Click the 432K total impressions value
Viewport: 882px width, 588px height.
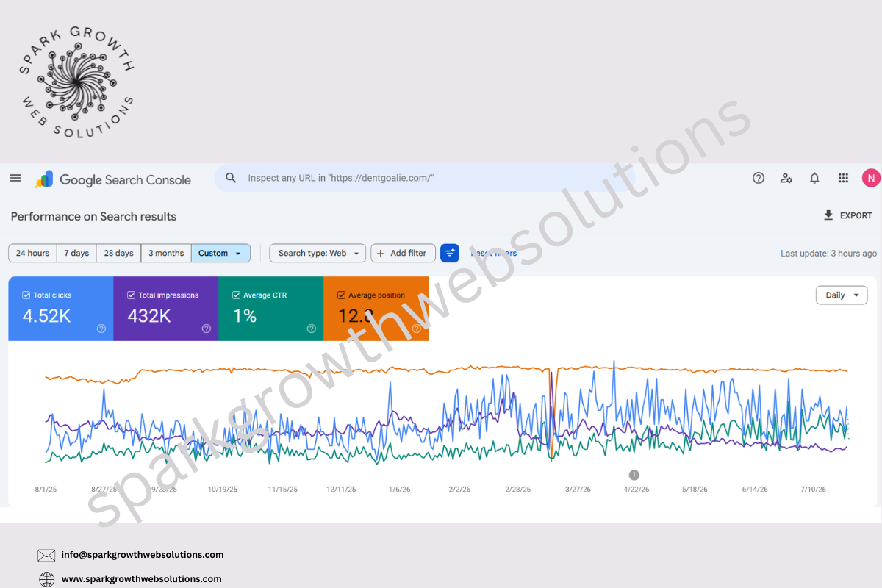point(149,316)
